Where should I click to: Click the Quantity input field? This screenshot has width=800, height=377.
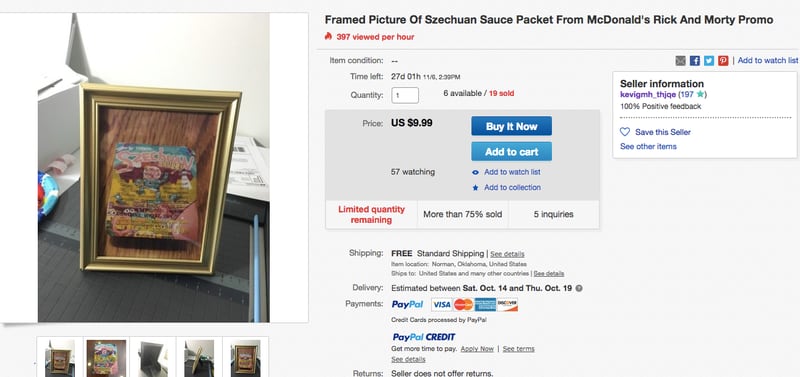pos(405,95)
